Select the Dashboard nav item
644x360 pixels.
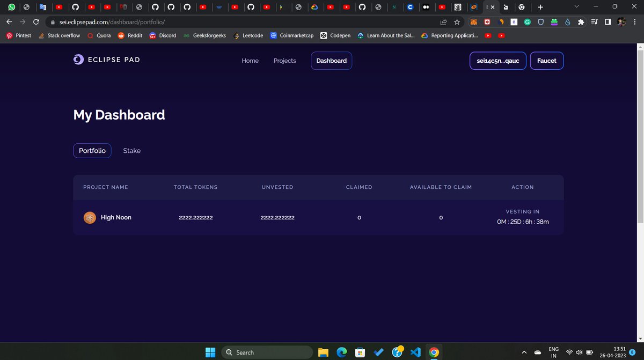(x=331, y=61)
